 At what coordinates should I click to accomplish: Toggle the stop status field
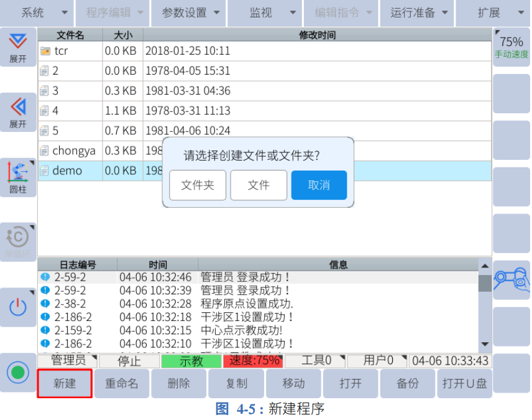(x=129, y=361)
